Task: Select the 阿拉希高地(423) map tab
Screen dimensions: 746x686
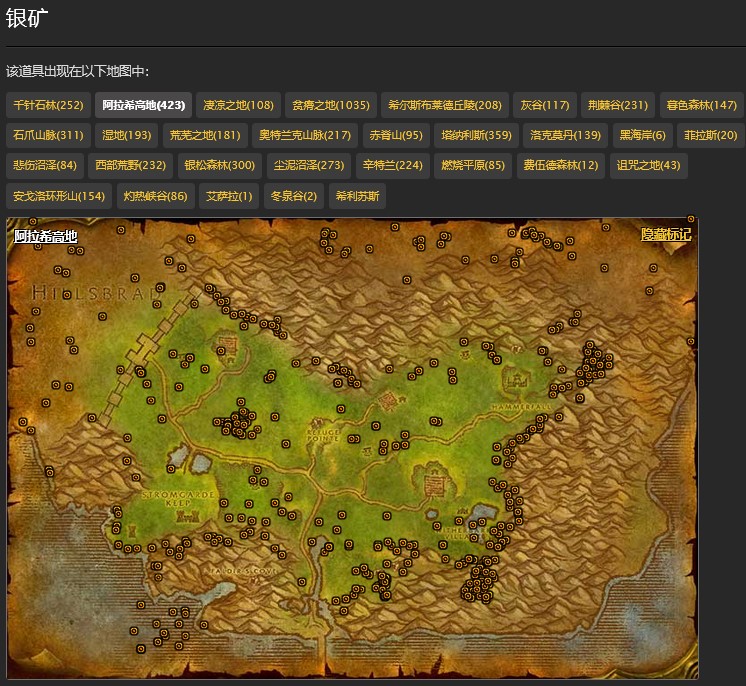Action: pos(143,105)
